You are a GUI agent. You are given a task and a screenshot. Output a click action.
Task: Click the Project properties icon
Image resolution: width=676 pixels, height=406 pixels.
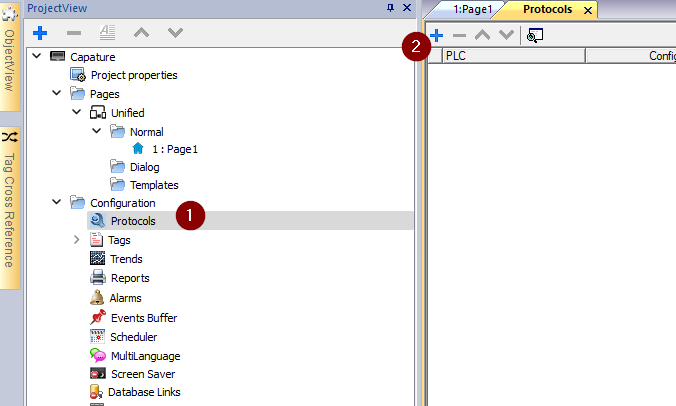(x=78, y=75)
